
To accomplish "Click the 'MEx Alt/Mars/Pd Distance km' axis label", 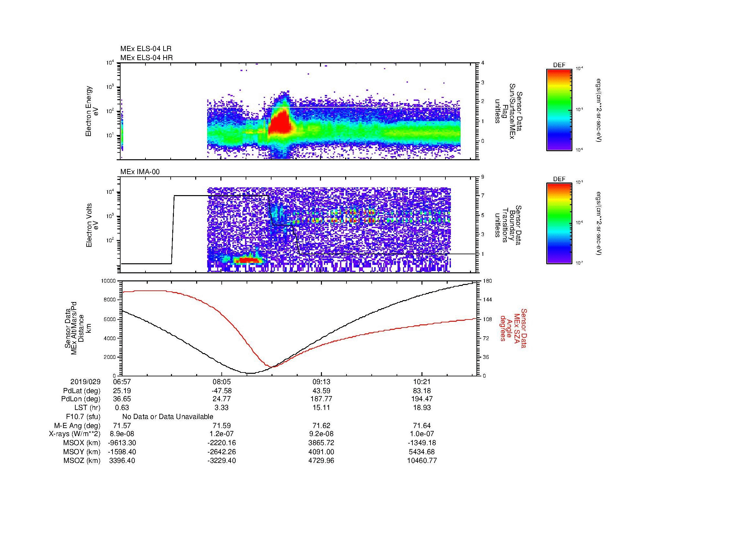I will (78, 328).
